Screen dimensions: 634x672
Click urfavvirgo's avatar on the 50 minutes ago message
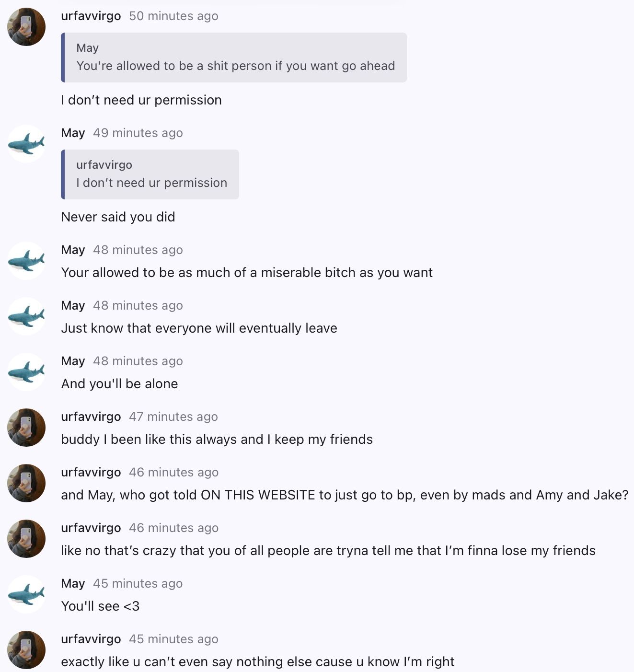point(26,27)
